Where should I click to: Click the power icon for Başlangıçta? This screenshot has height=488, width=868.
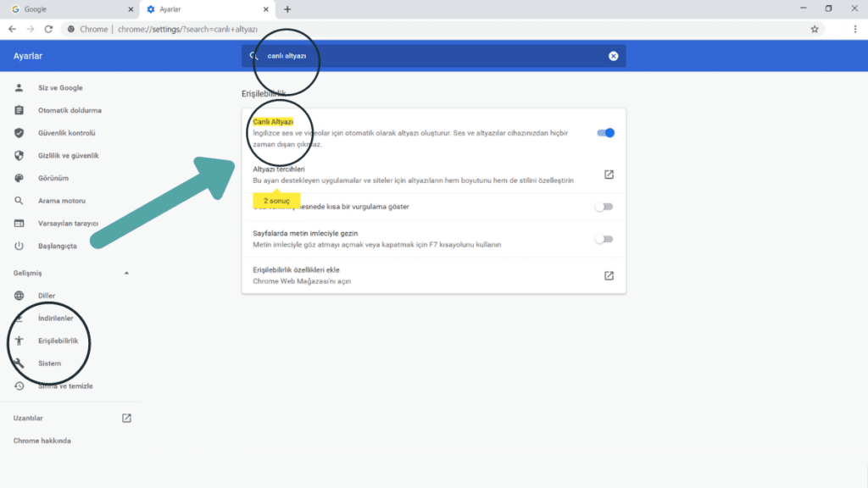[19, 246]
